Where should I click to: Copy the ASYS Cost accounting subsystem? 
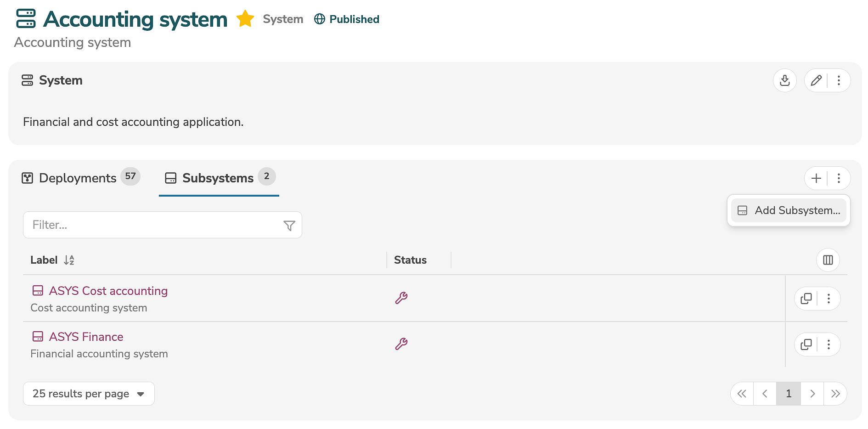click(806, 299)
